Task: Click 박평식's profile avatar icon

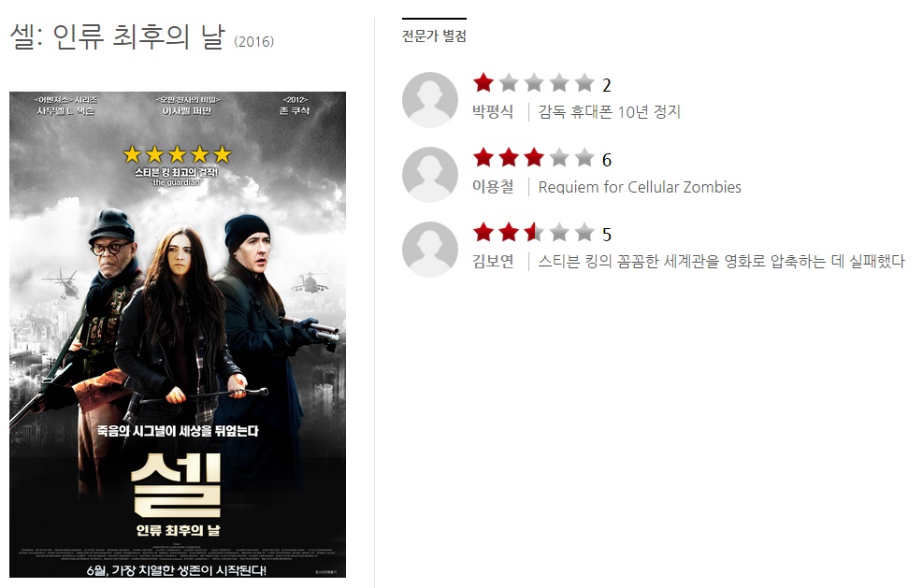Action: coord(430,99)
